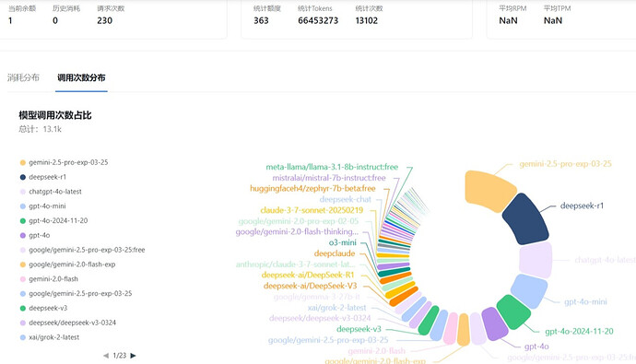Click deepseek/deepseek-v3-0324 legend entry

point(67,323)
